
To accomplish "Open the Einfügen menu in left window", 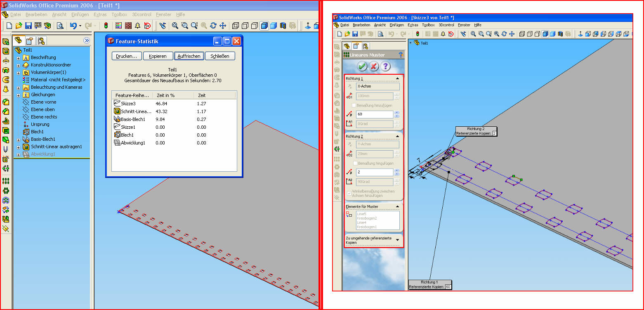I will click(80, 14).
